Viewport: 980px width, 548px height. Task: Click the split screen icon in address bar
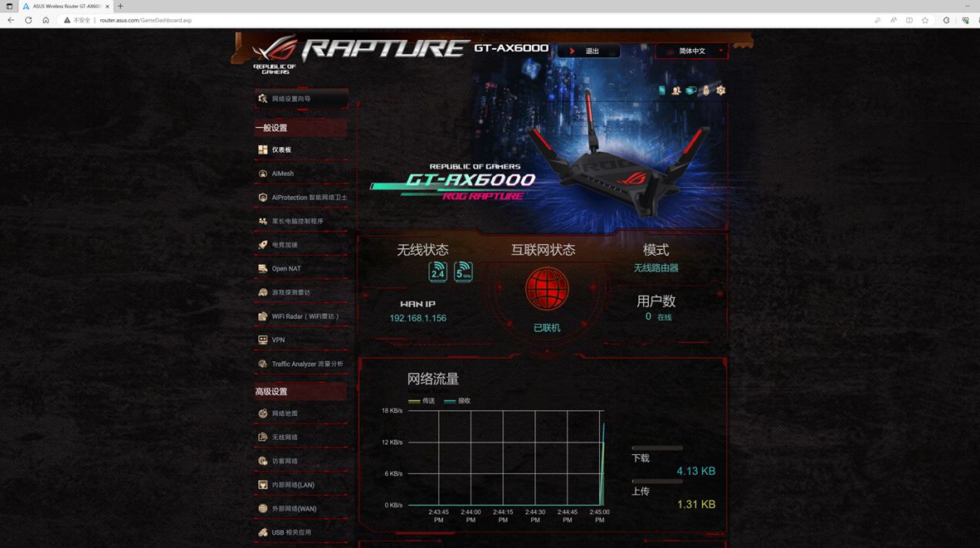tap(909, 20)
